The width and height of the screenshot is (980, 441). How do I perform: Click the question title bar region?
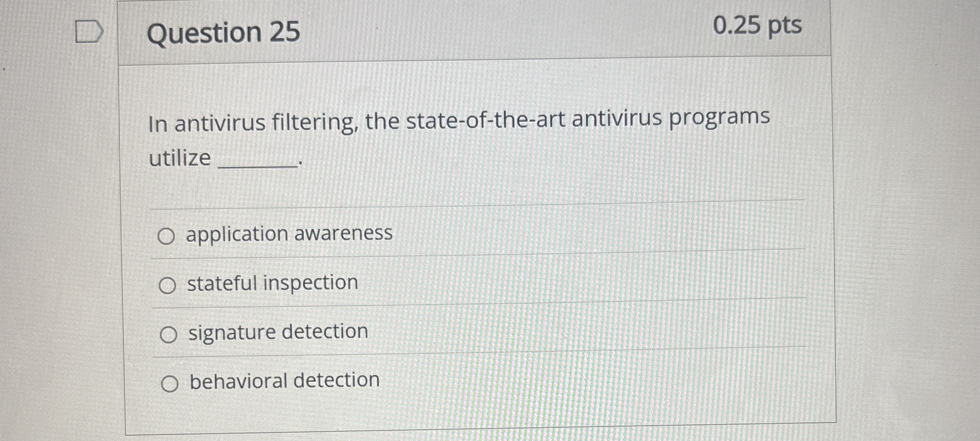[x=437, y=30]
